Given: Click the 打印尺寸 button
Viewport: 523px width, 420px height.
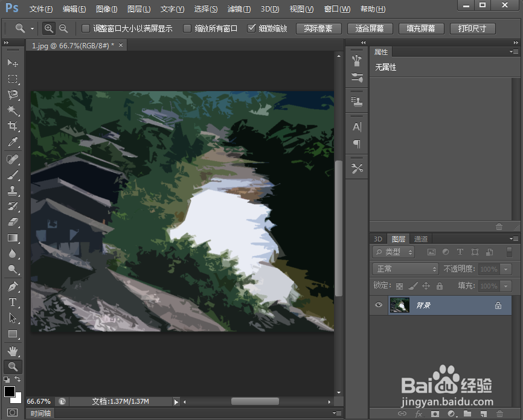Looking at the screenshot, I should pos(472,29).
